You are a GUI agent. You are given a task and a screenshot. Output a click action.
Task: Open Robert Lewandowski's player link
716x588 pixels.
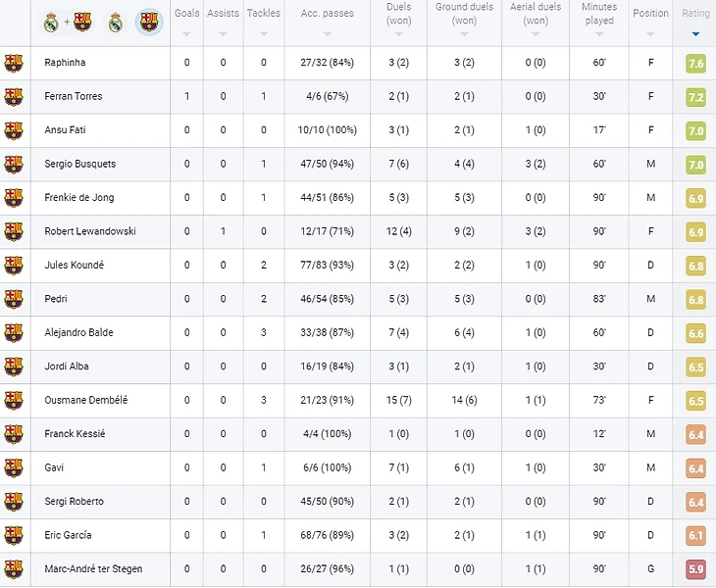[x=90, y=231]
